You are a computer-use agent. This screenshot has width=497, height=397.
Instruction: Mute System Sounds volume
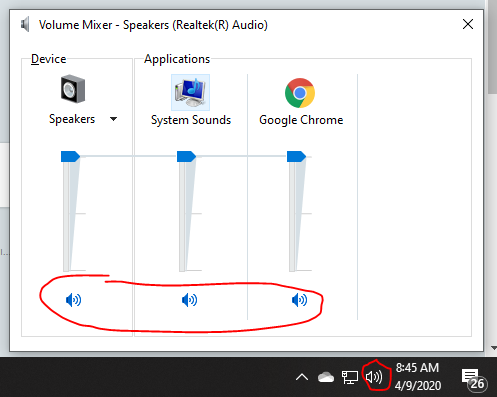point(189,300)
